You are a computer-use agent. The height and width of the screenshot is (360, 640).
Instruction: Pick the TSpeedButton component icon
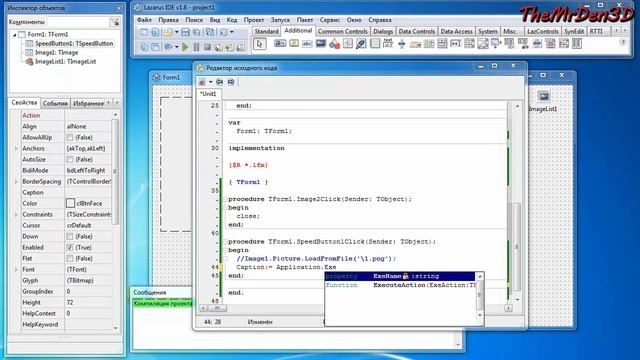[294, 43]
